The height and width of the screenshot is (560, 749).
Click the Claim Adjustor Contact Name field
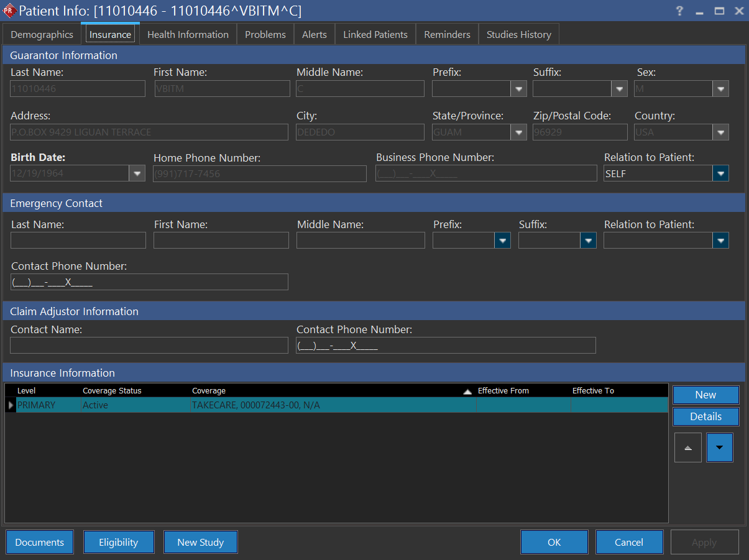click(x=149, y=346)
